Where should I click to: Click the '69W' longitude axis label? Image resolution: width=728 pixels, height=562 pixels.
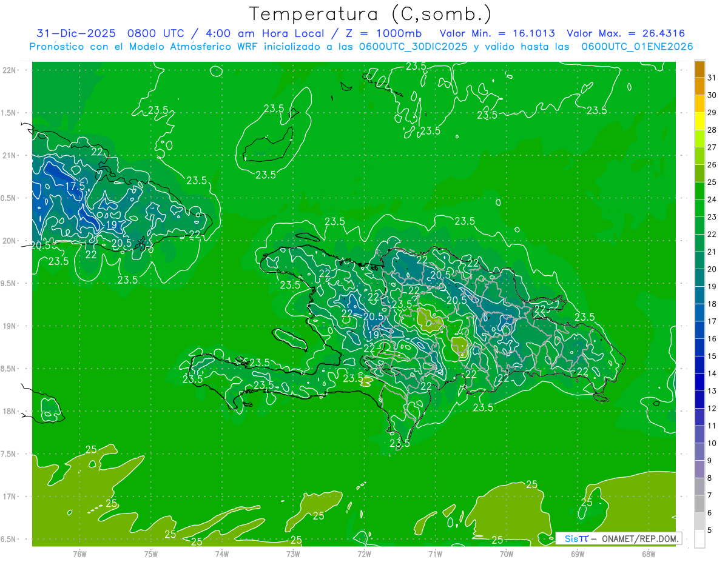578,554
